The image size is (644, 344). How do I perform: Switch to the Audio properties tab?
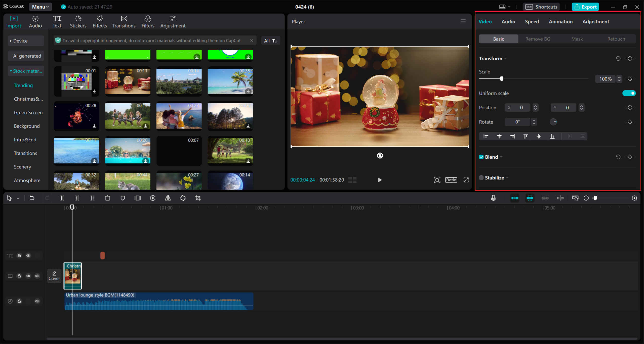508,22
